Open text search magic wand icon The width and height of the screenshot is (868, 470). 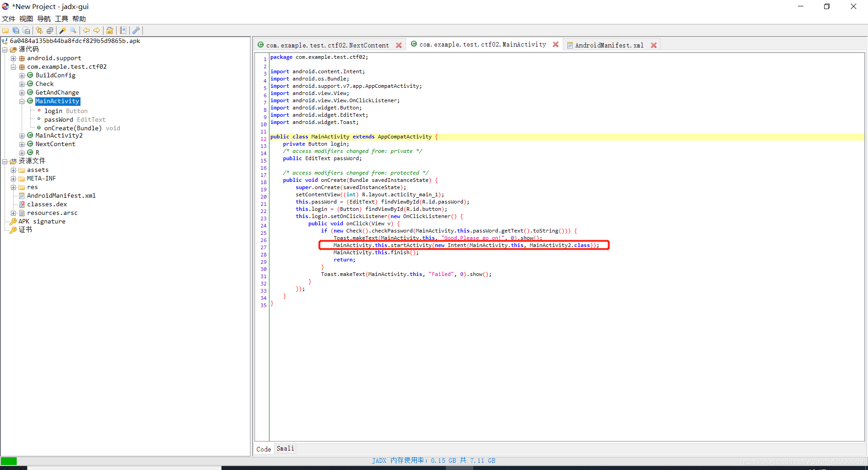click(x=63, y=30)
